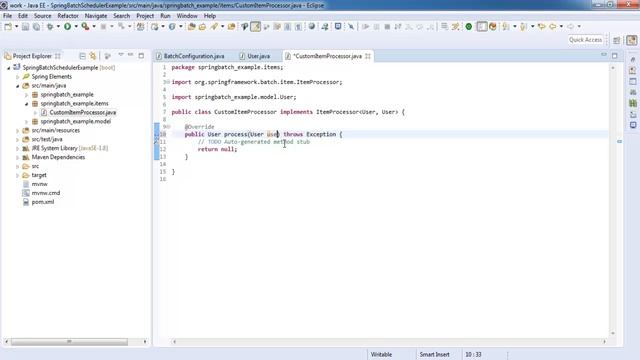Open dropdown next to Debug icon
The image size is (640, 360).
coord(58,27)
